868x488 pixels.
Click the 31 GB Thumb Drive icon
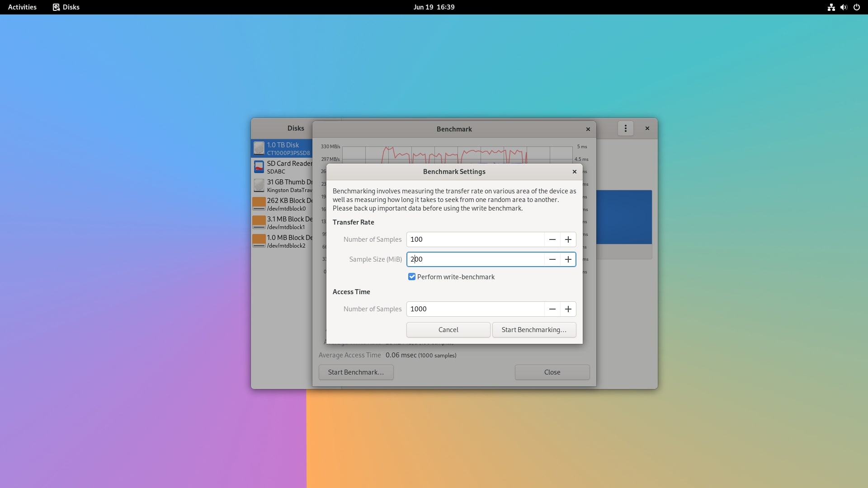tap(259, 185)
